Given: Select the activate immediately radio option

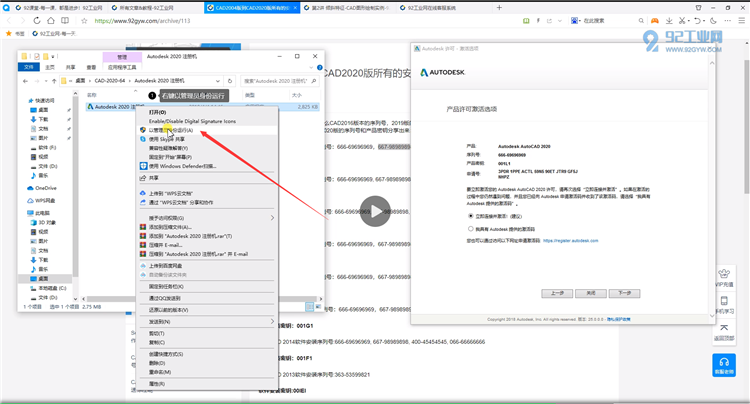Looking at the screenshot, I should pyautogui.click(x=471, y=216).
